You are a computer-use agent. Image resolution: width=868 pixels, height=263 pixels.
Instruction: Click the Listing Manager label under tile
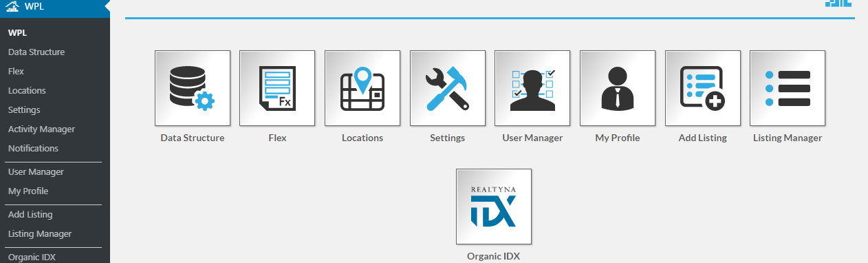(788, 138)
